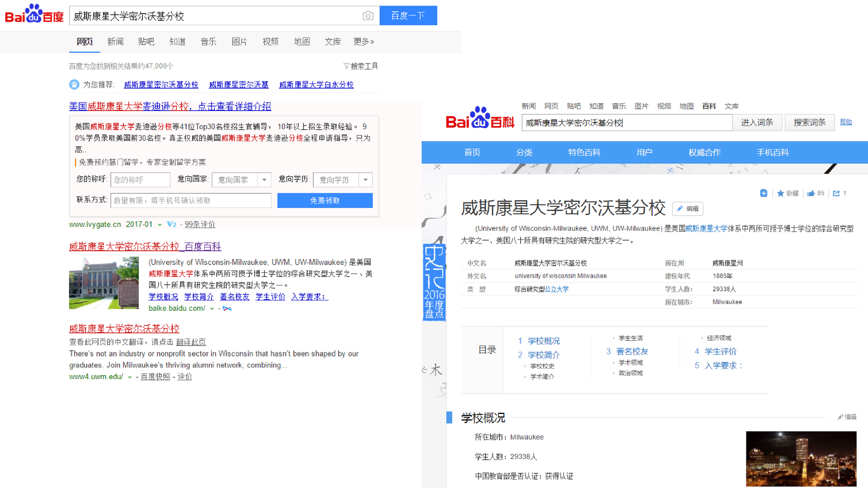Click the Baidu logo at top left
The image size is (868, 488).
[x=34, y=14]
